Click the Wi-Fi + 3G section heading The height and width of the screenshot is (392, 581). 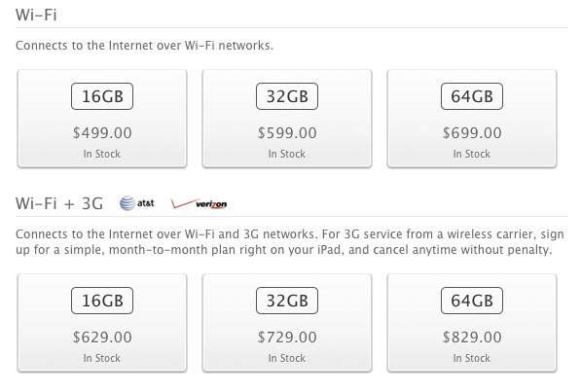pos(59,203)
